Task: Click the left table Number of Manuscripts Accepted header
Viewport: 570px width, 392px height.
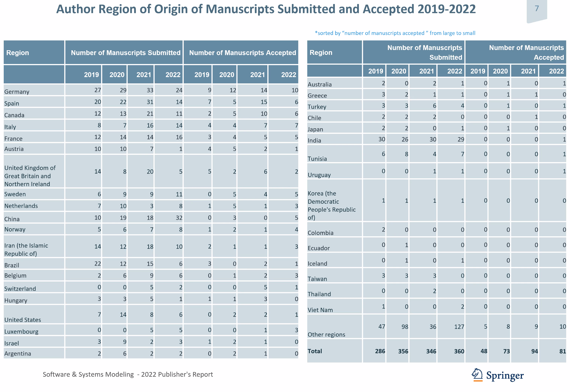Action: point(241,53)
